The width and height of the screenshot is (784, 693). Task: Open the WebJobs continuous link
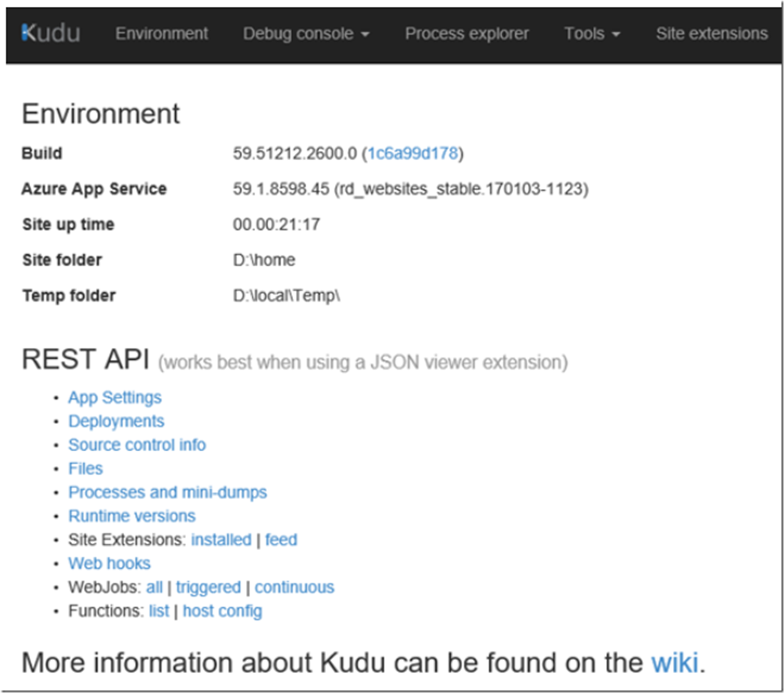click(x=295, y=587)
